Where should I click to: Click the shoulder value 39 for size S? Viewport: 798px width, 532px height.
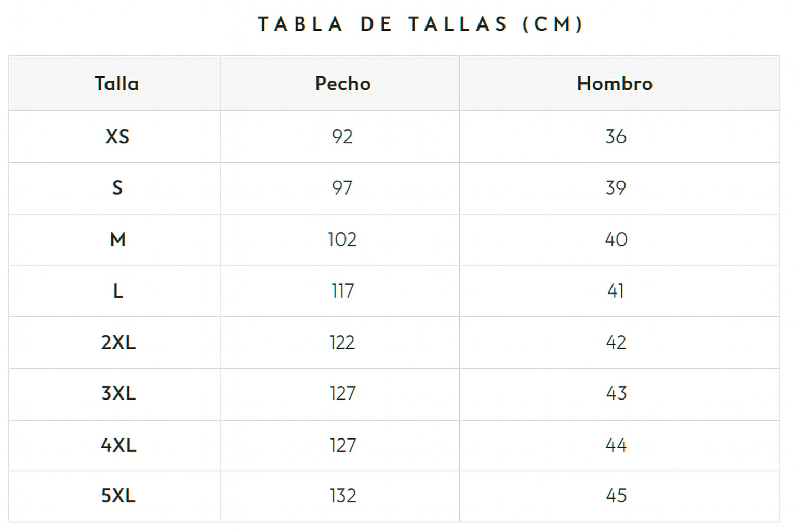pos(616,188)
